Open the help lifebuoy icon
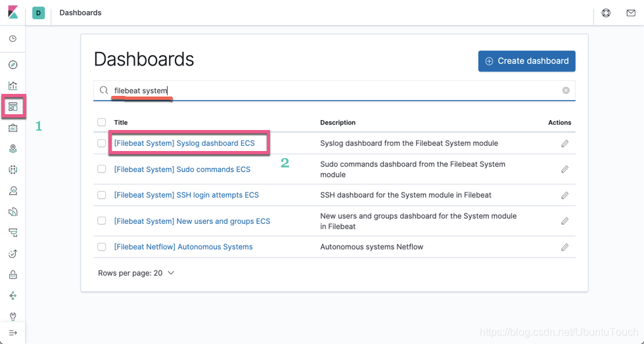The height and width of the screenshot is (344, 644). click(606, 12)
